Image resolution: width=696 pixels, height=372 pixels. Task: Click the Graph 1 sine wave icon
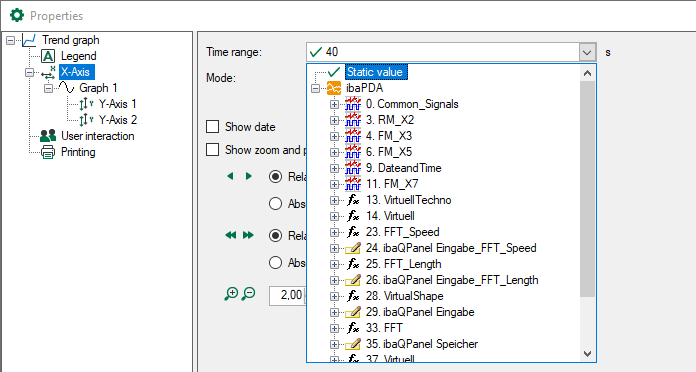click(67, 88)
